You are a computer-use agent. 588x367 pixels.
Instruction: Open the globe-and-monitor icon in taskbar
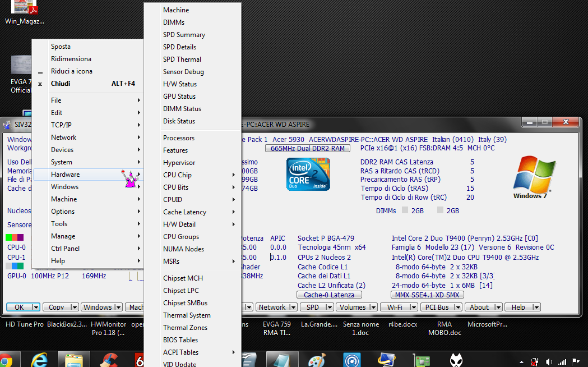tap(387, 360)
